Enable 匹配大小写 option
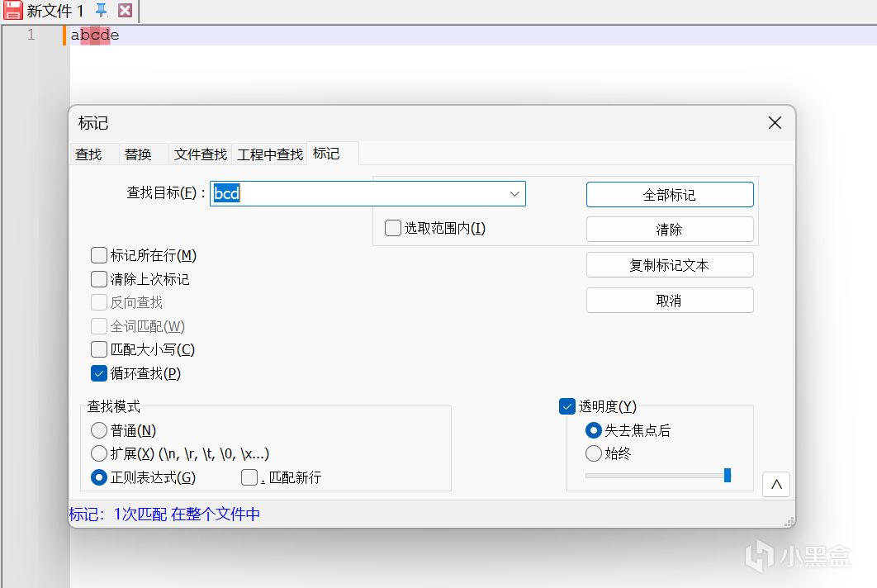 click(x=99, y=349)
